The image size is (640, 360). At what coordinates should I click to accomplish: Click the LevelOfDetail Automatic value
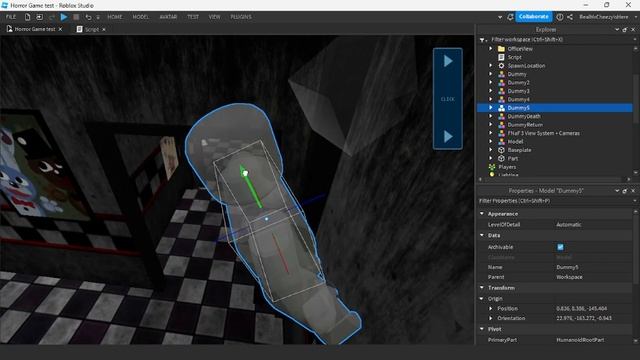[x=569, y=224]
